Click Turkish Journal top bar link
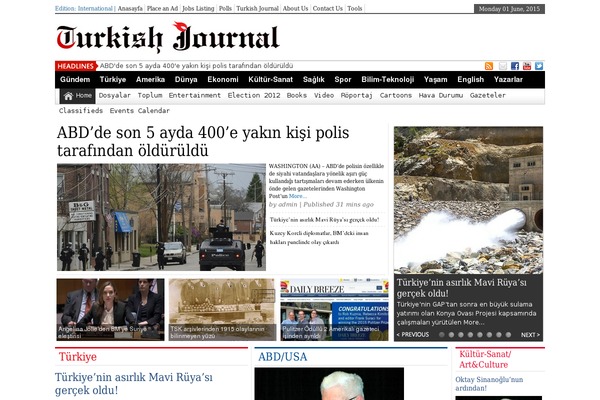The height and width of the screenshot is (400, 600). point(257,8)
